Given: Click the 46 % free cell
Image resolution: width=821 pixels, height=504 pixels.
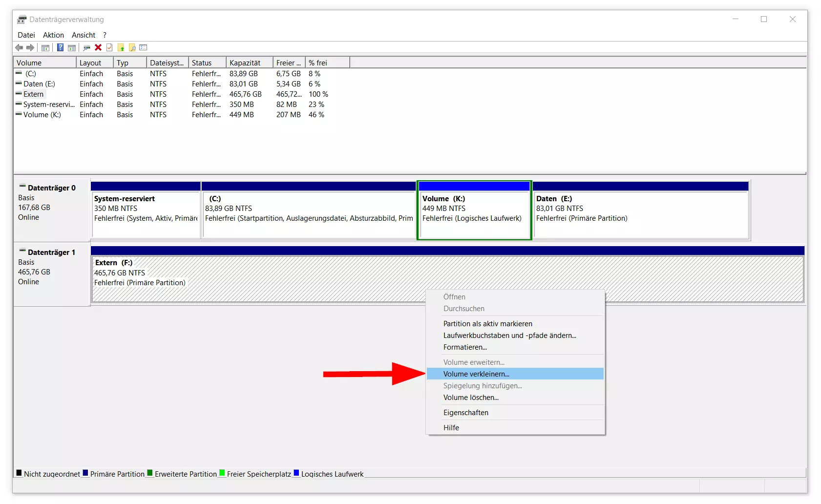Looking at the screenshot, I should 316,114.
